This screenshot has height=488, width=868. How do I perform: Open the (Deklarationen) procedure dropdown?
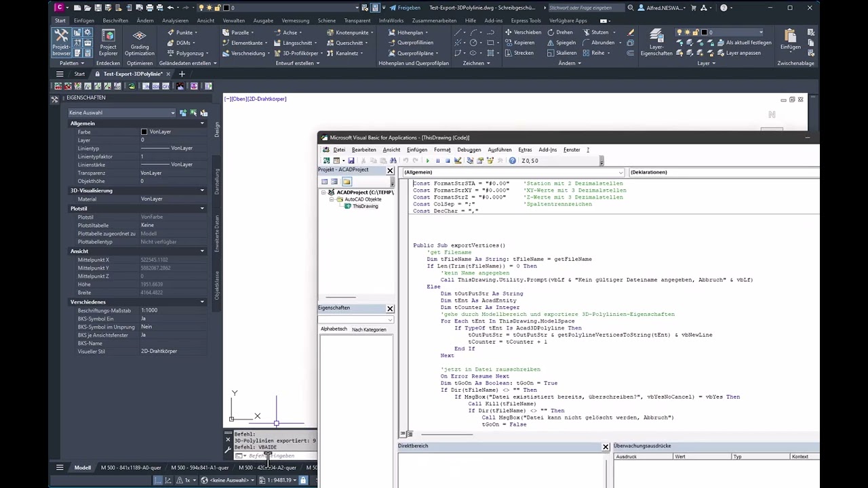coord(724,172)
